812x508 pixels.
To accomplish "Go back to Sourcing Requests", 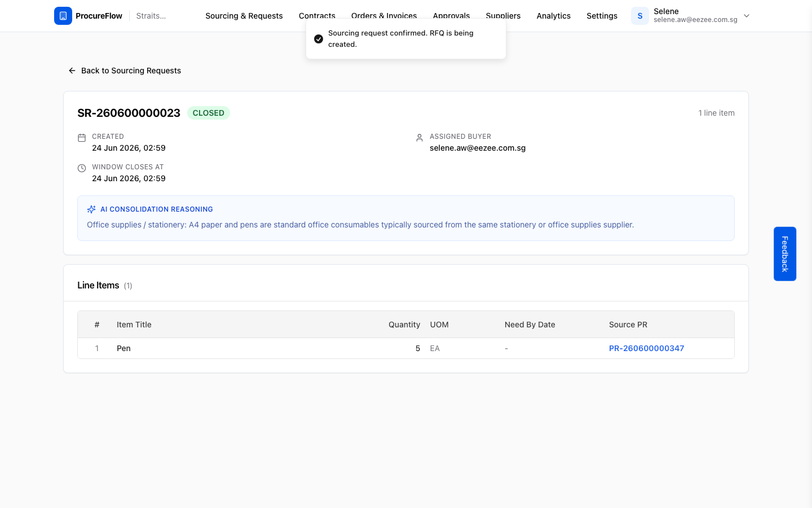I will [125, 71].
